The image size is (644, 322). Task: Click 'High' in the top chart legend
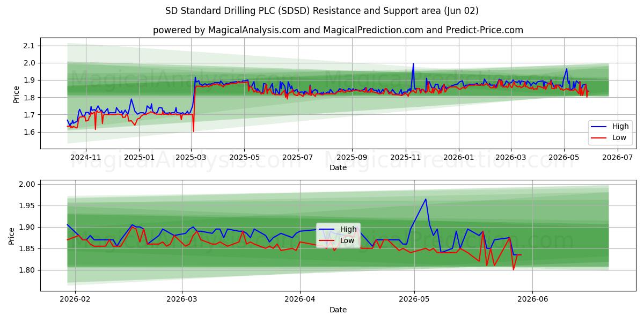click(620, 127)
